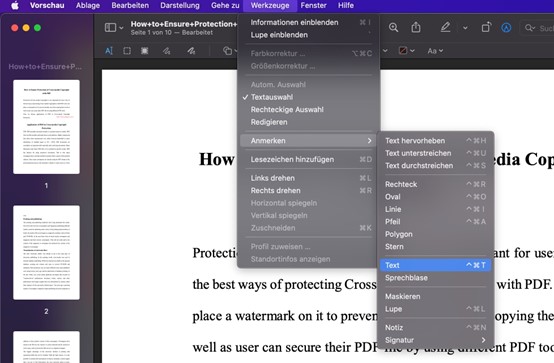554x363 pixels.
Task: Open the Hilfe menu
Action: pos(346,5)
